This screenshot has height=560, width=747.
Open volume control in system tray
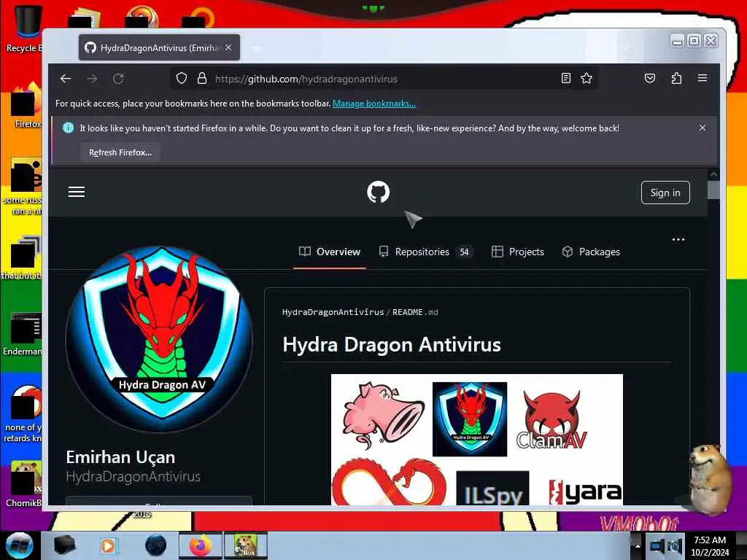[675, 546]
